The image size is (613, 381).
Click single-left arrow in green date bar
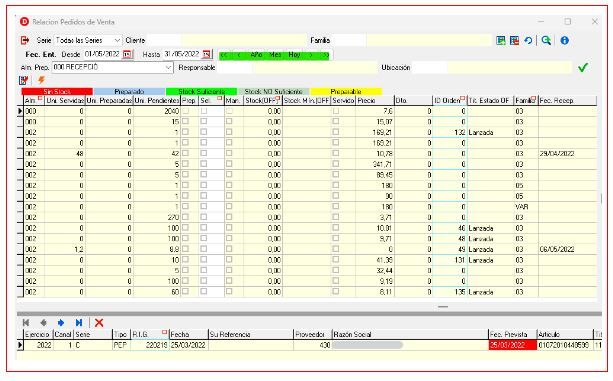coord(239,55)
